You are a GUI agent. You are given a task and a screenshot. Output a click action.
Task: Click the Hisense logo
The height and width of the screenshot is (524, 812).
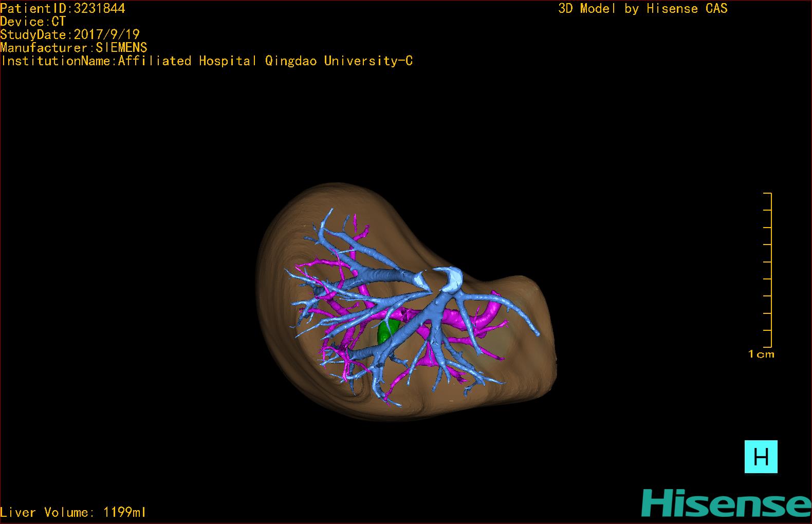click(x=726, y=503)
